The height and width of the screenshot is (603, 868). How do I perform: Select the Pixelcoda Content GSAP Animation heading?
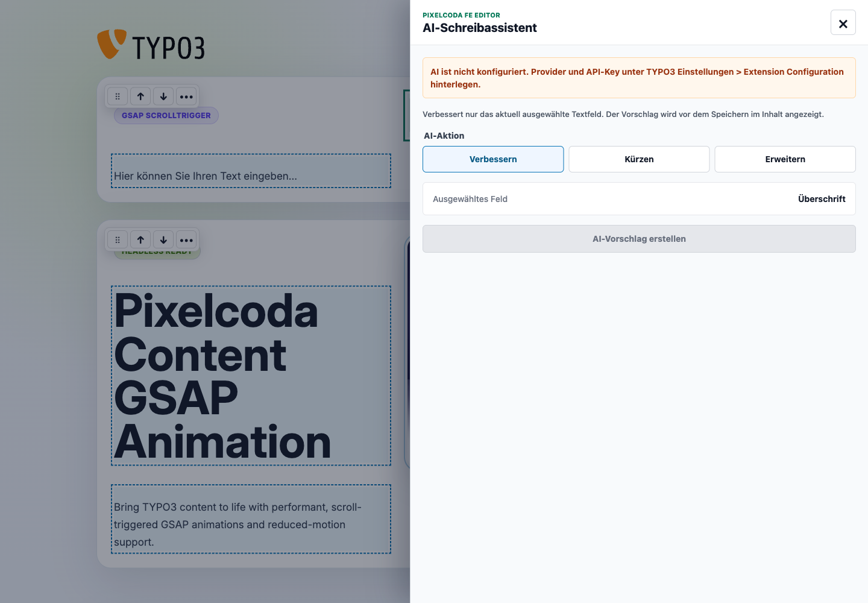coord(251,376)
